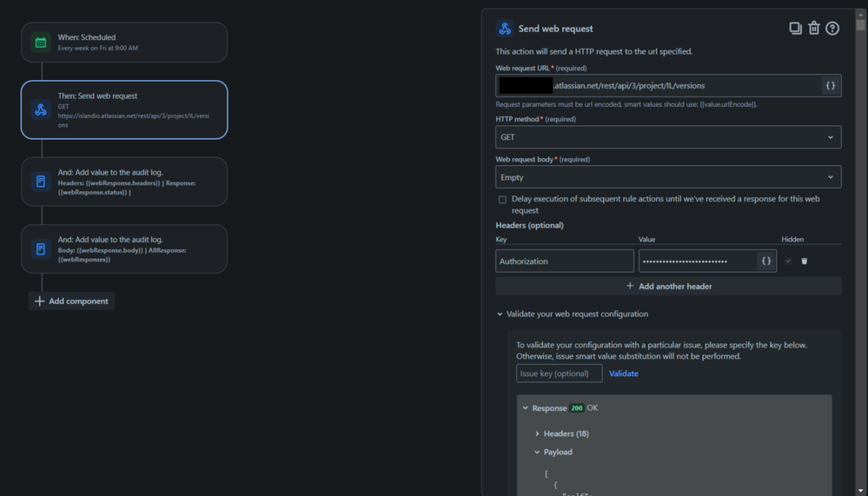Viewport: 868px width, 496px height.
Task: Click plus icon beside Add component
Action: click(39, 301)
